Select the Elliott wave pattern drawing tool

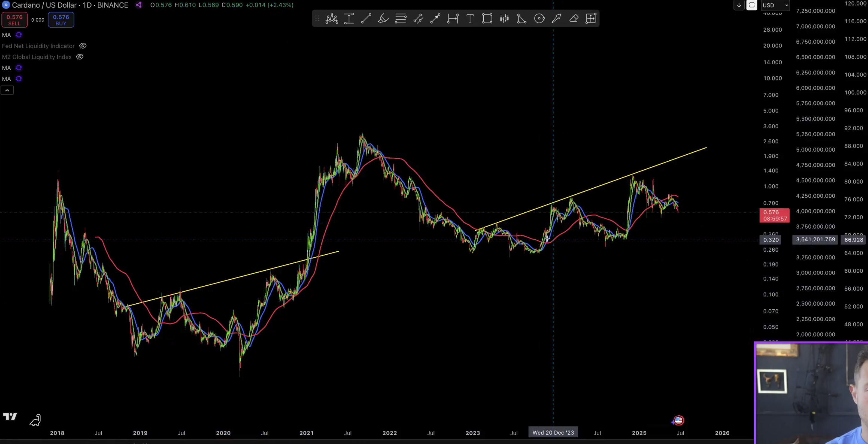(331, 18)
